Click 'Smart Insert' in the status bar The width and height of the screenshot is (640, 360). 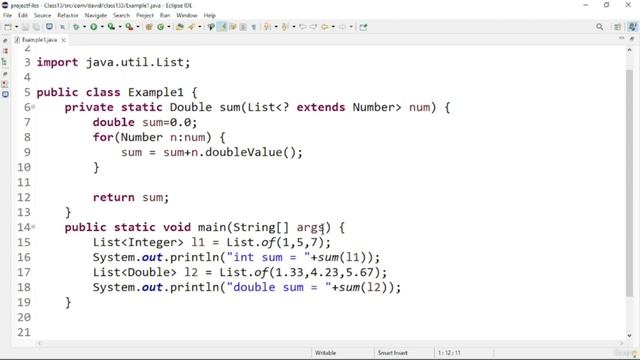pyautogui.click(x=392, y=353)
